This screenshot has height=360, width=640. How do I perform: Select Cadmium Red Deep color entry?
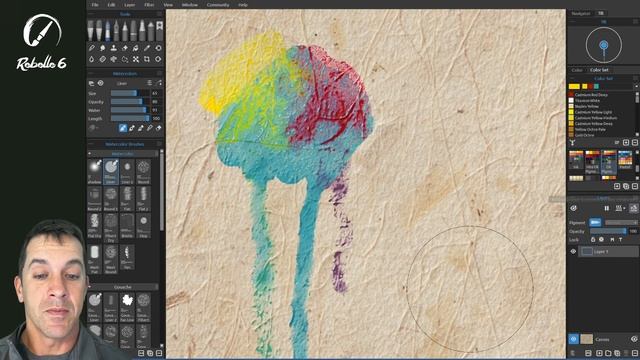pos(591,95)
